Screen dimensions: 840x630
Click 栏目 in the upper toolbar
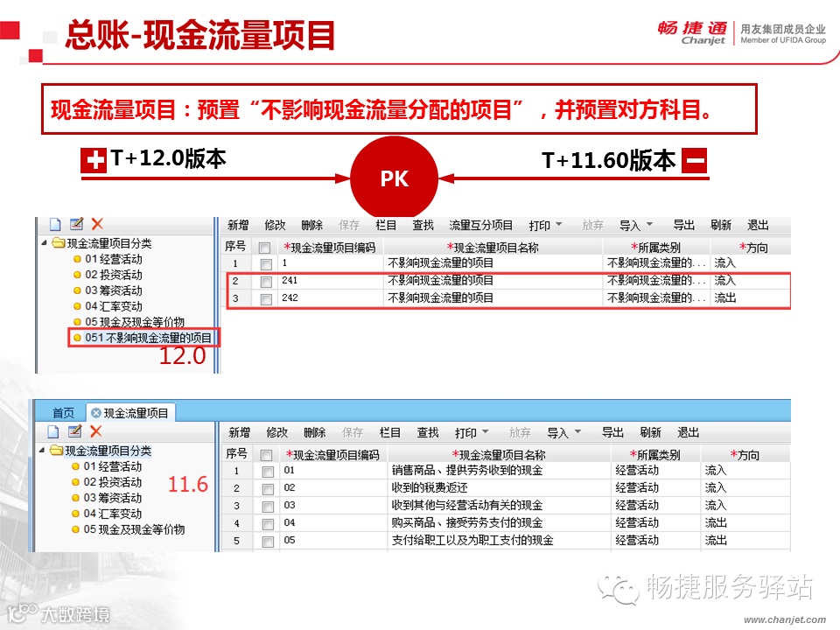point(386,225)
